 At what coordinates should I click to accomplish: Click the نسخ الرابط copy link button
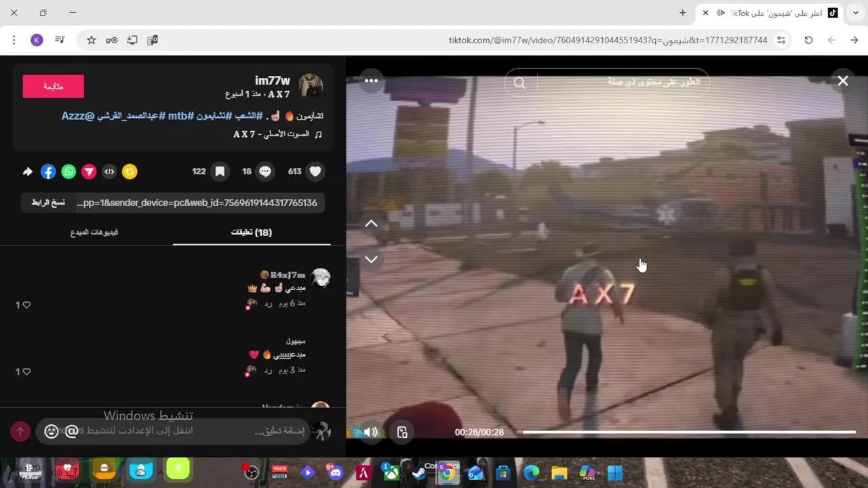[48, 203]
